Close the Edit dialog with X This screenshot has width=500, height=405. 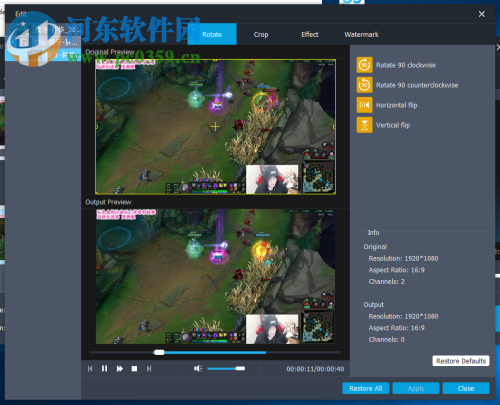[482, 14]
